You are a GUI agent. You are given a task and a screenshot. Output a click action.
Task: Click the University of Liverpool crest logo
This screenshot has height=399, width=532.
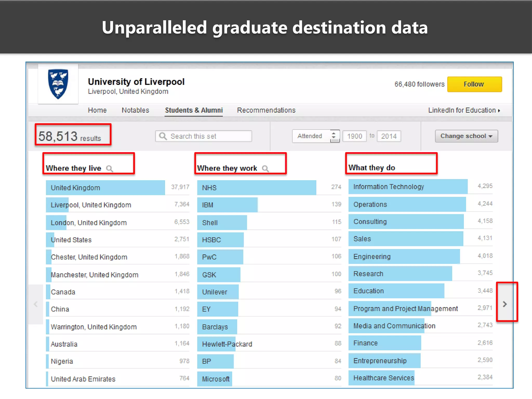(x=58, y=84)
